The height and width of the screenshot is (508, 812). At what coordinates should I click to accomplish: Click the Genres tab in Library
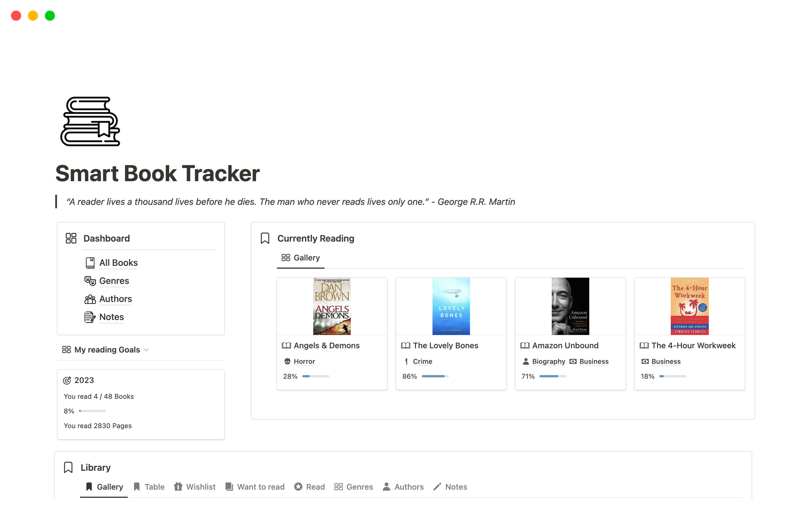pos(358,487)
